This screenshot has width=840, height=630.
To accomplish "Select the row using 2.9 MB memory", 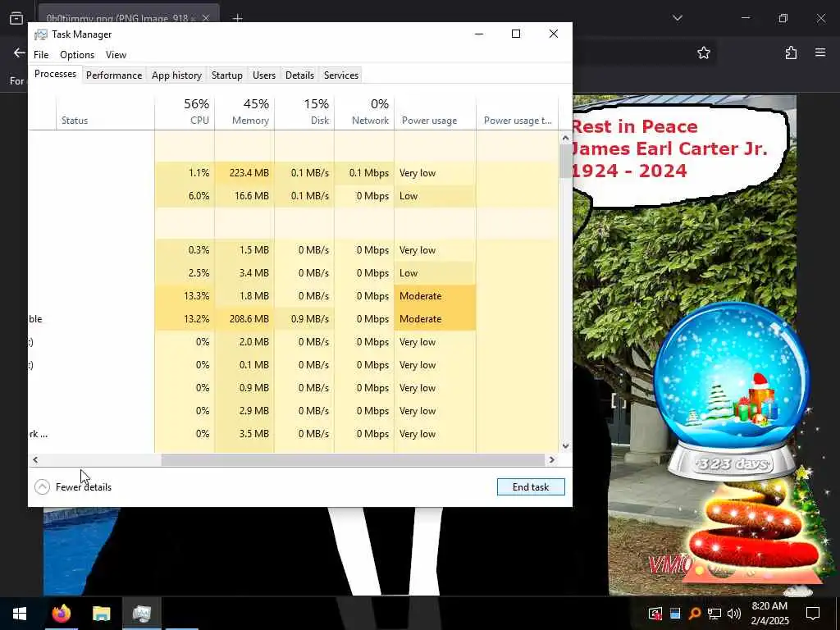I will click(293, 411).
